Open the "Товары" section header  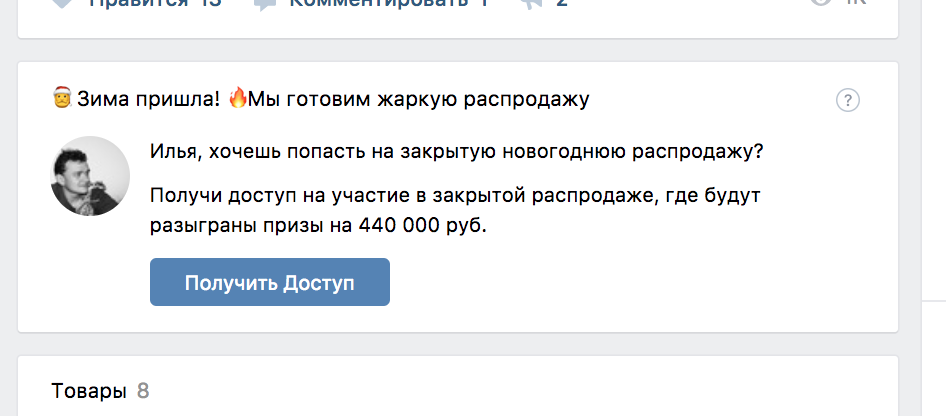(89, 390)
